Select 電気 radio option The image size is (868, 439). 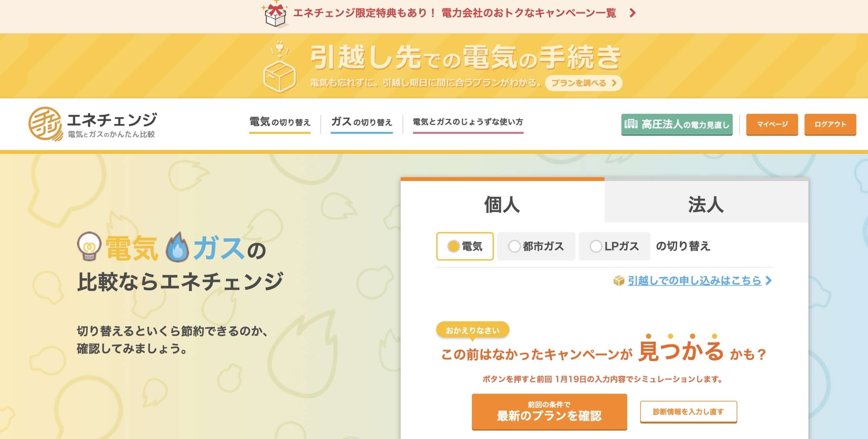465,246
